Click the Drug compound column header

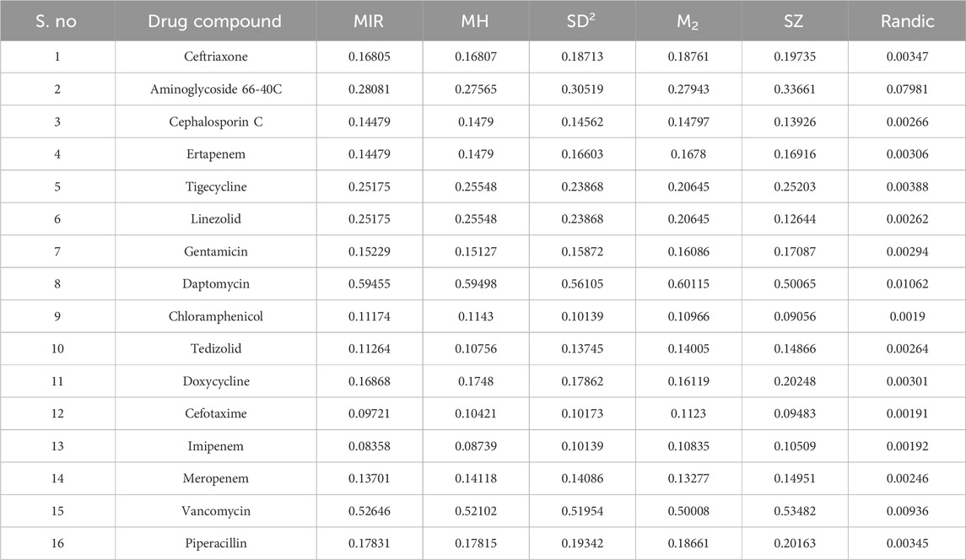(x=215, y=21)
